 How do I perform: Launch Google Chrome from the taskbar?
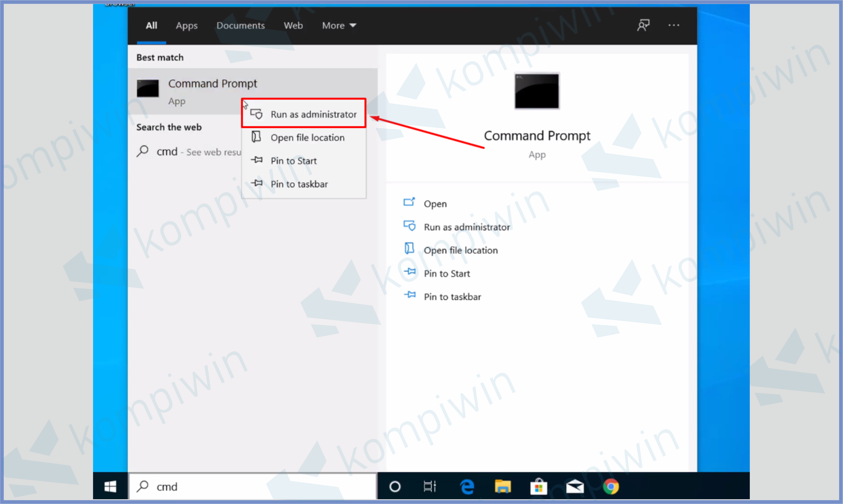tap(611, 486)
